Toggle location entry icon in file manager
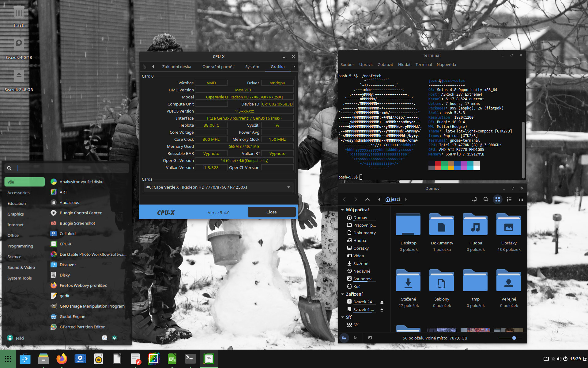The height and width of the screenshot is (368, 588). tap(474, 199)
